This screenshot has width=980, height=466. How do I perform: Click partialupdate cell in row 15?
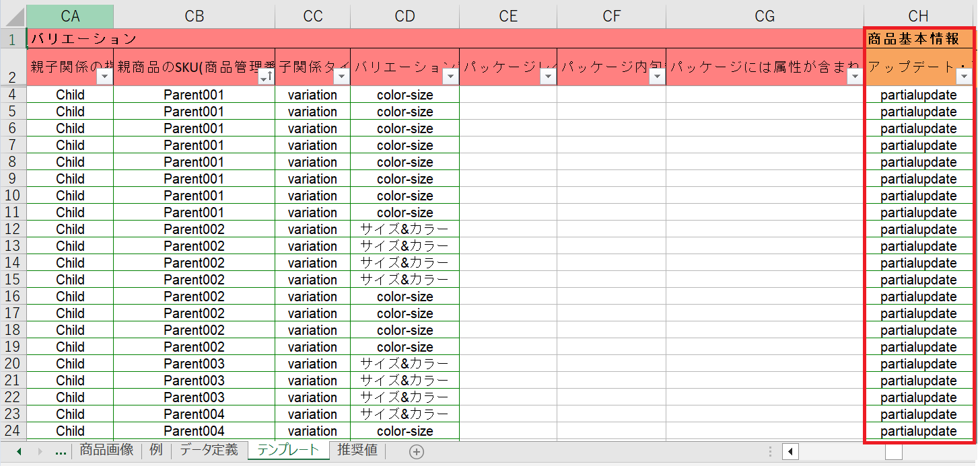[x=918, y=280]
